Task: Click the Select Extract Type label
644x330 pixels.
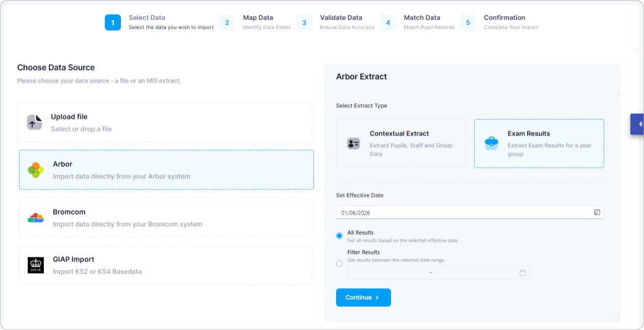Action: coord(361,106)
